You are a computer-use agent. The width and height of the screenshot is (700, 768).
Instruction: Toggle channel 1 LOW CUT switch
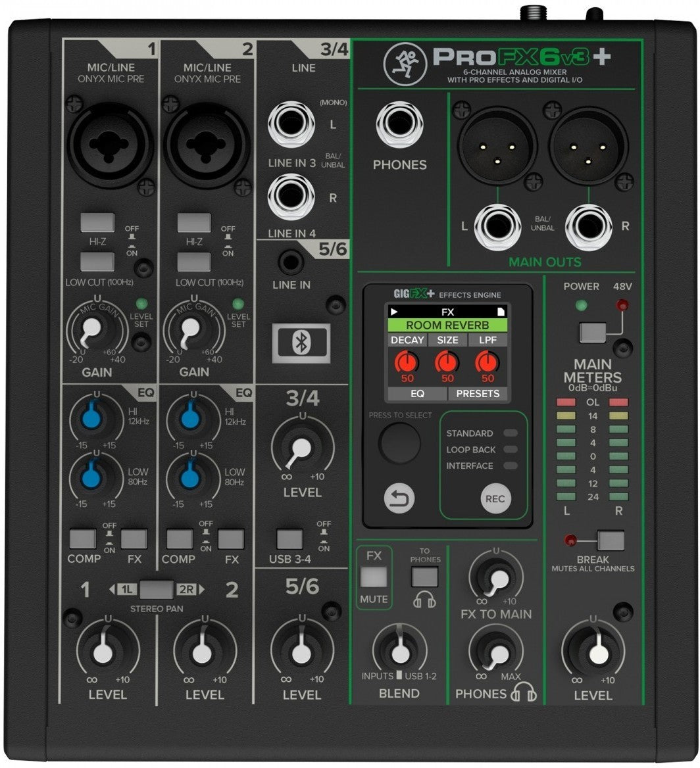[x=97, y=262]
